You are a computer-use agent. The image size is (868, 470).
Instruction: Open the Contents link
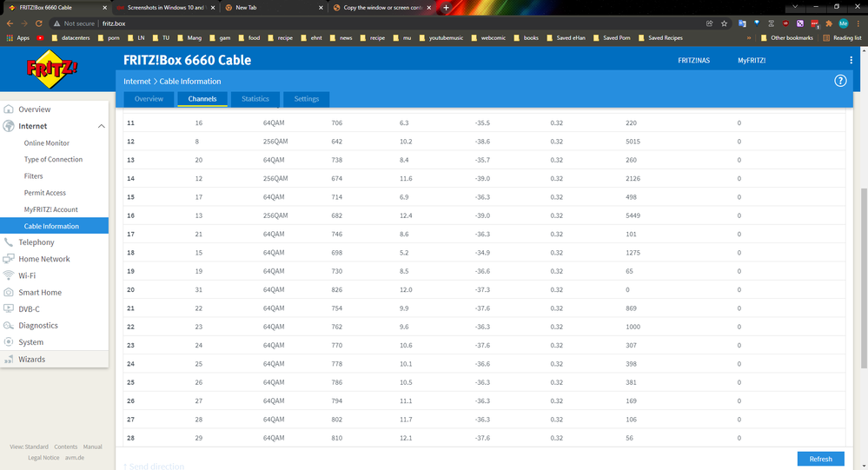coord(66,447)
